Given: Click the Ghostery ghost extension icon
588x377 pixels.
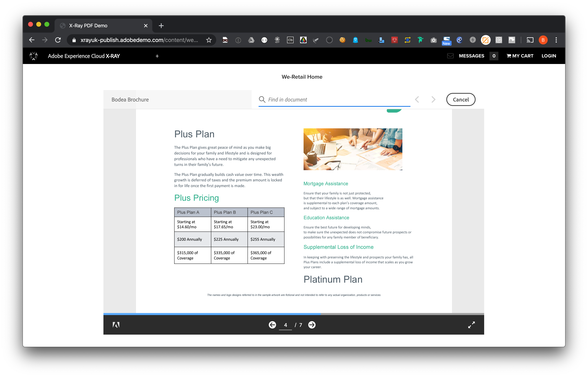Looking at the screenshot, I should (x=355, y=40).
